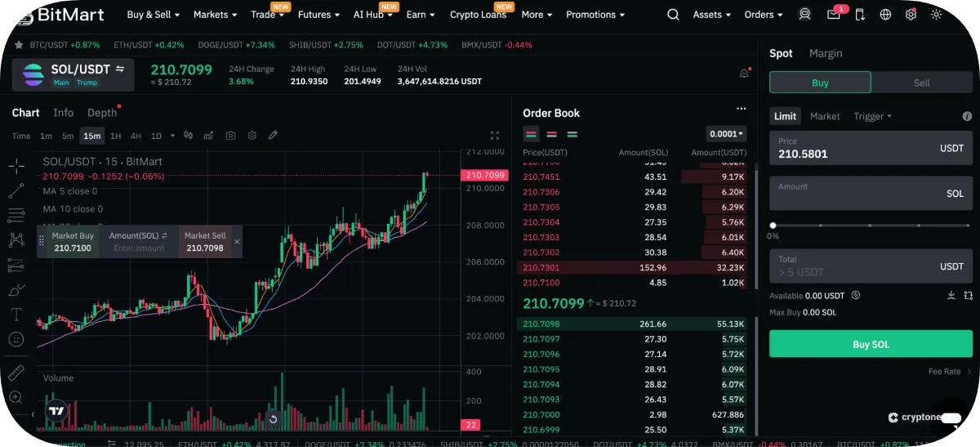Expand the Markets menu
The height and width of the screenshot is (447, 980).
coord(215,15)
